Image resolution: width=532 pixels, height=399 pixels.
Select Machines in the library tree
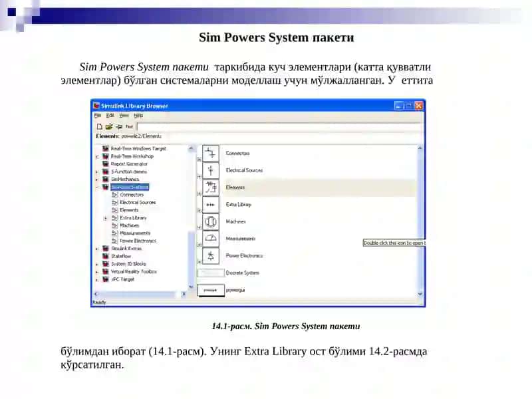click(x=129, y=225)
